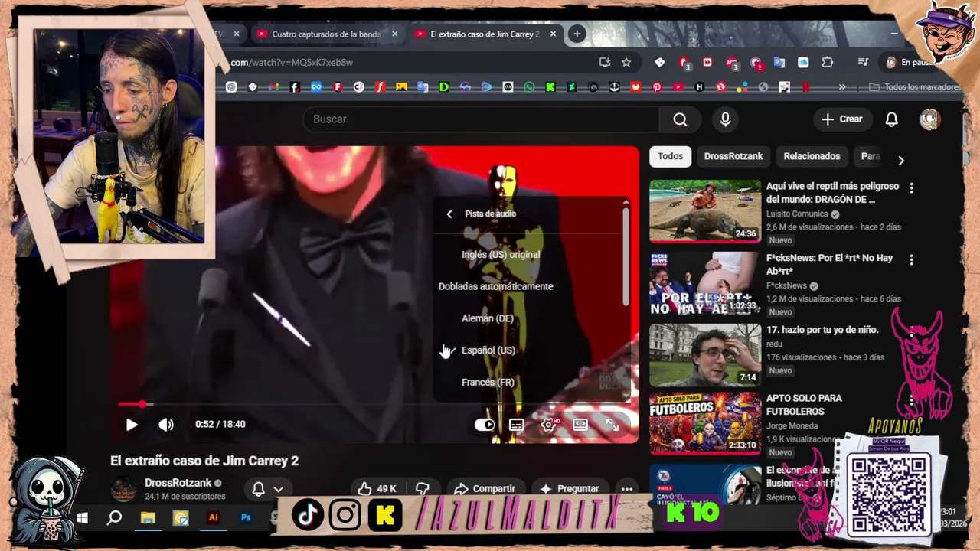Screen dimensions: 980x551
Task: Open more actions three dots below video
Action: [626, 488]
